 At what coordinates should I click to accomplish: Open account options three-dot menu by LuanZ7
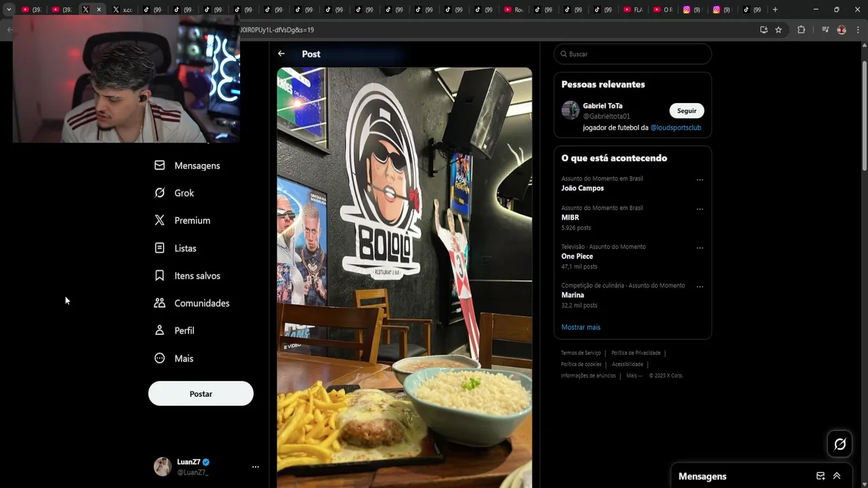coord(256,467)
